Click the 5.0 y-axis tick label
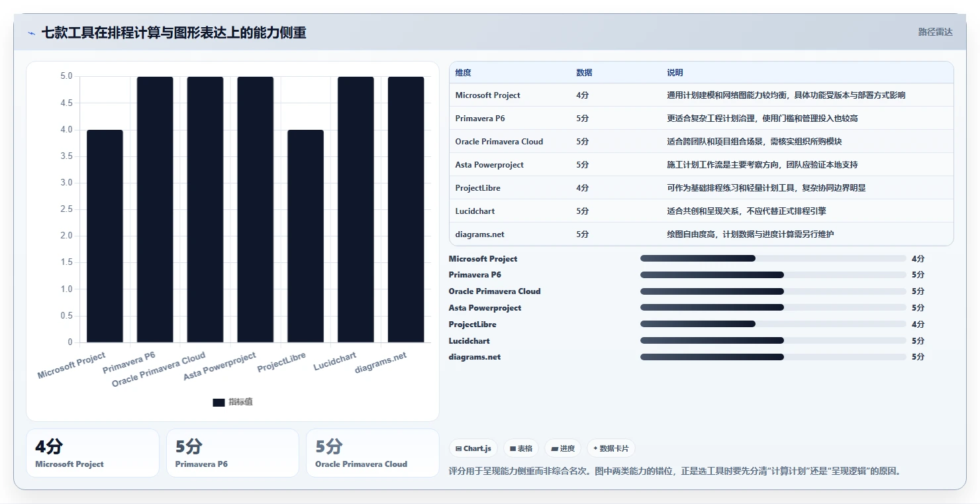The width and height of the screenshot is (980, 504). coord(66,76)
